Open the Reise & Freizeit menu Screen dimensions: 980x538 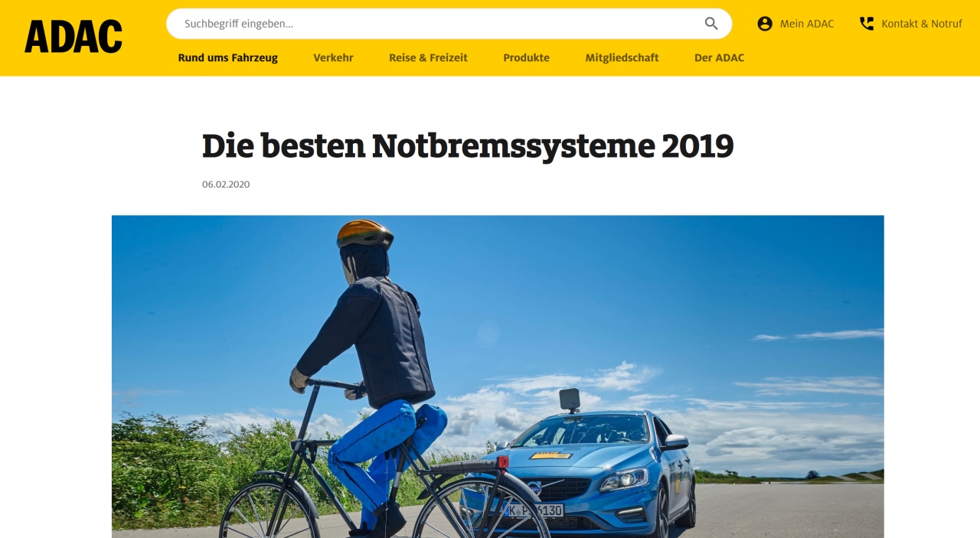(x=428, y=57)
